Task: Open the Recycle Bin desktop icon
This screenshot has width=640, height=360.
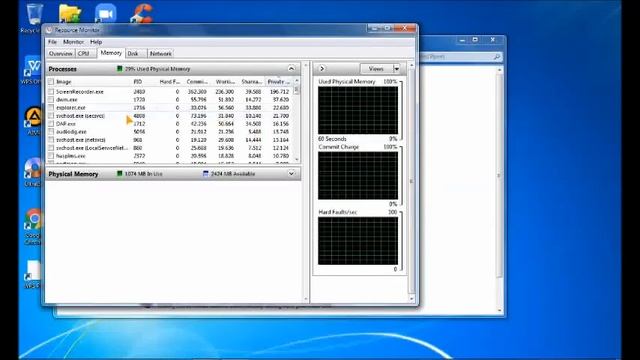Action: click(x=34, y=16)
